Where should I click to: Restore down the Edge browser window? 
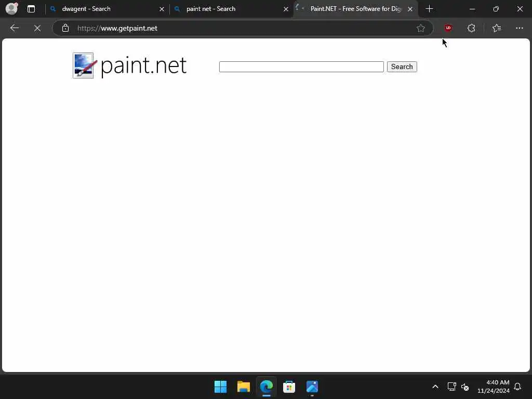click(x=496, y=9)
